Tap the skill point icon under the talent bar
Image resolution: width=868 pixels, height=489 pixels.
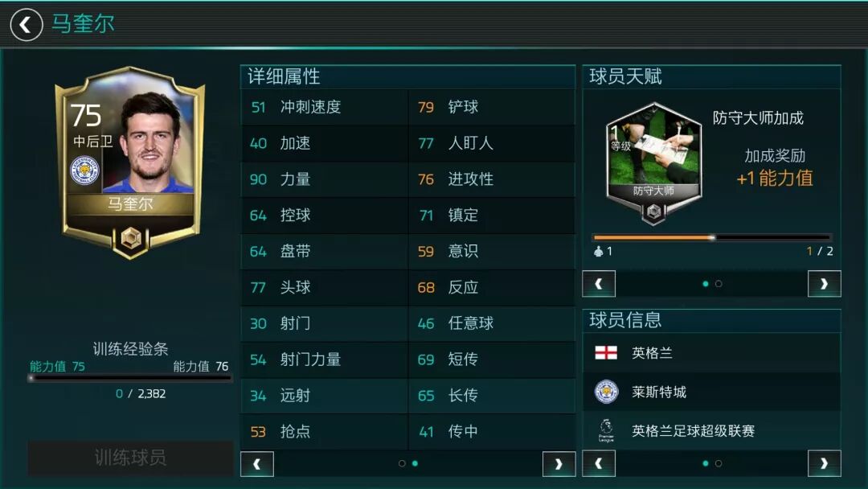coord(598,252)
